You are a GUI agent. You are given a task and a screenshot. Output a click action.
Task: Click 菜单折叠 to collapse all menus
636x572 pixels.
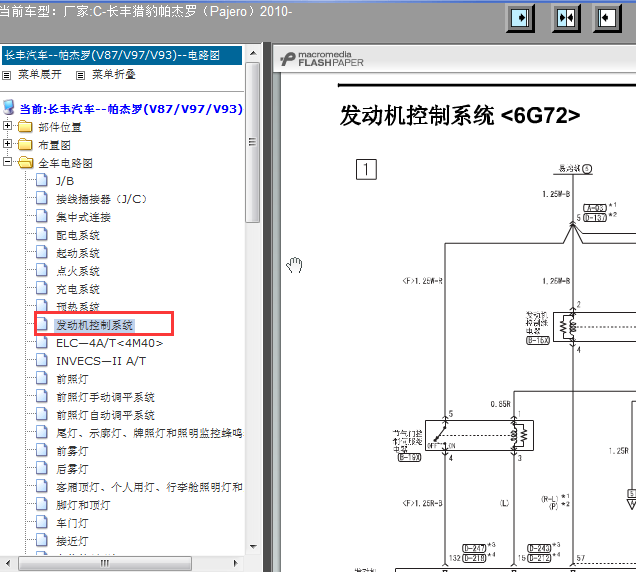click(x=114, y=75)
